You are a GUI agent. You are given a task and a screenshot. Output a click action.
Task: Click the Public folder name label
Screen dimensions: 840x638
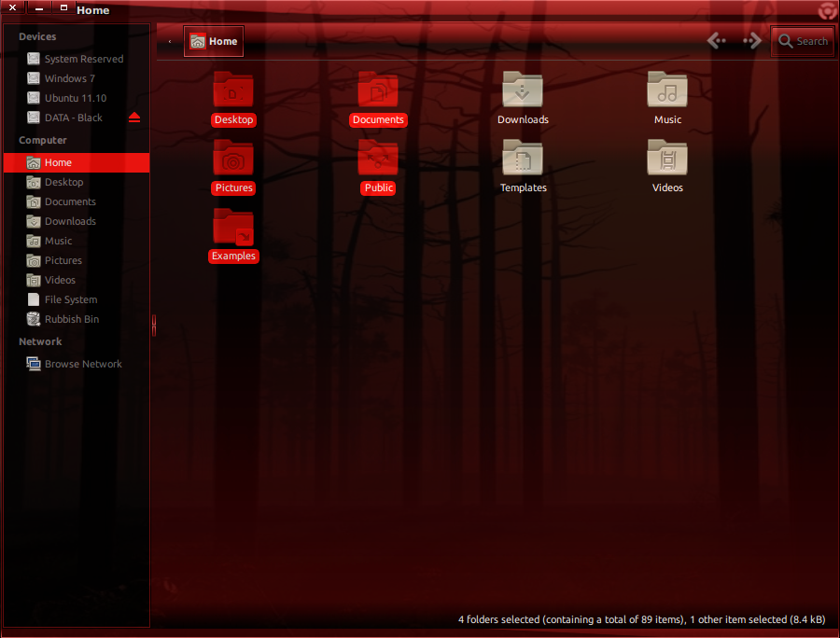click(x=379, y=187)
